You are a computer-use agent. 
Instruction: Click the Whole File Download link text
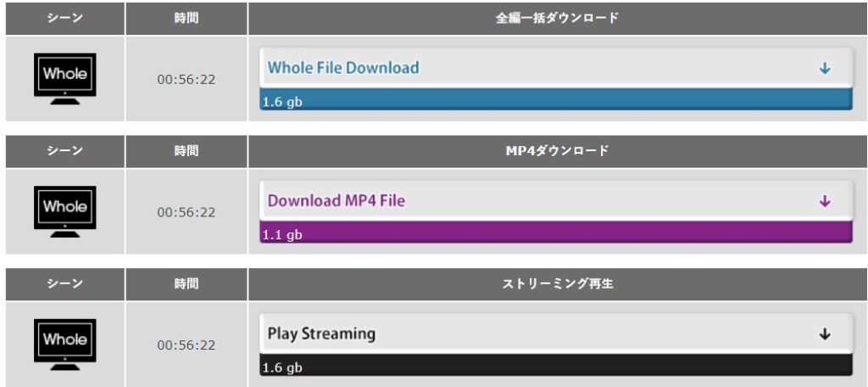tap(343, 68)
